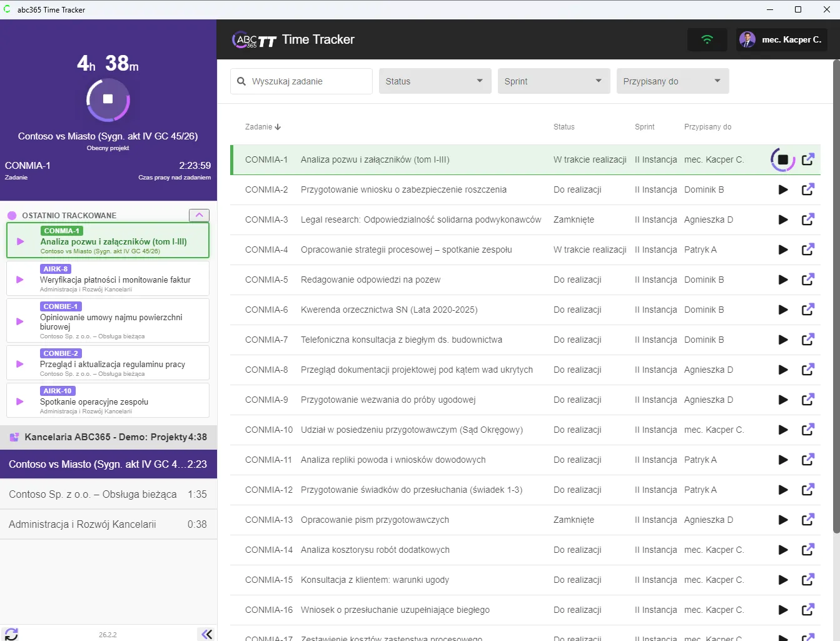Click search magnifier icon
This screenshot has width=840, height=641.
pos(241,81)
